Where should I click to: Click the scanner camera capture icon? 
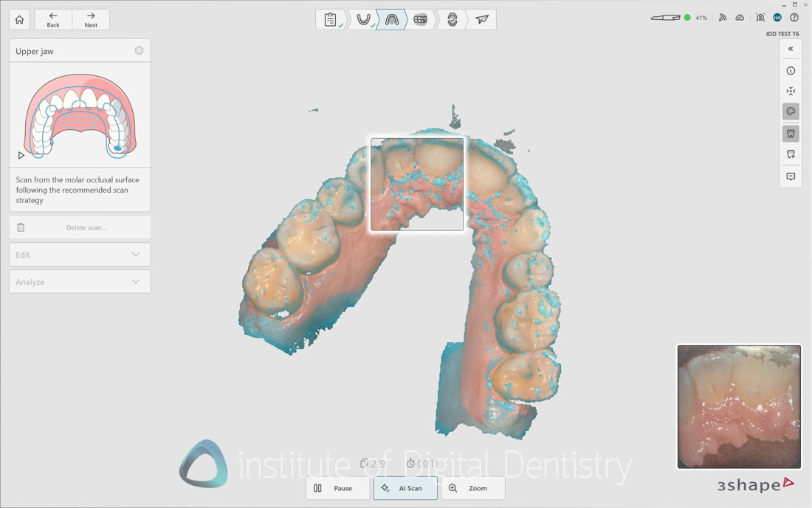pyautogui.click(x=760, y=17)
